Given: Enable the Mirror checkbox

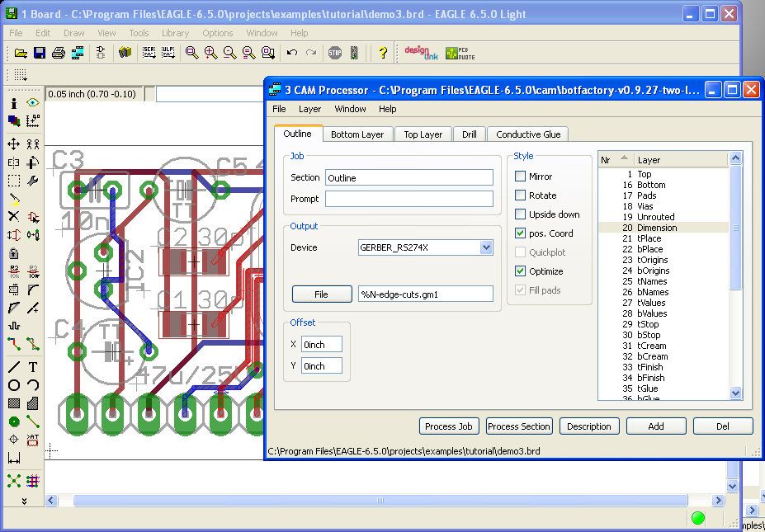Looking at the screenshot, I should (521, 177).
